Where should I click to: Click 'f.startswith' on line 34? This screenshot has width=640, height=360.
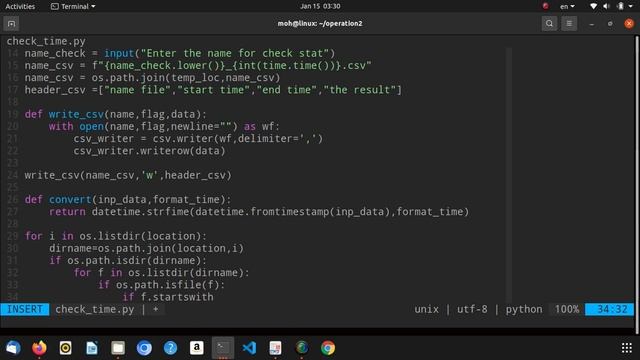point(177,297)
